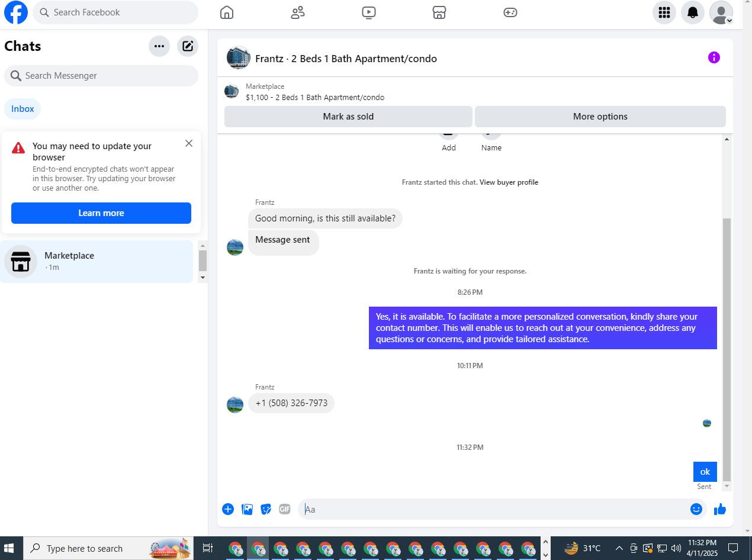Open the nine-dot Menu grid
Image resolution: width=752 pixels, height=560 pixels.
[x=664, y=12]
